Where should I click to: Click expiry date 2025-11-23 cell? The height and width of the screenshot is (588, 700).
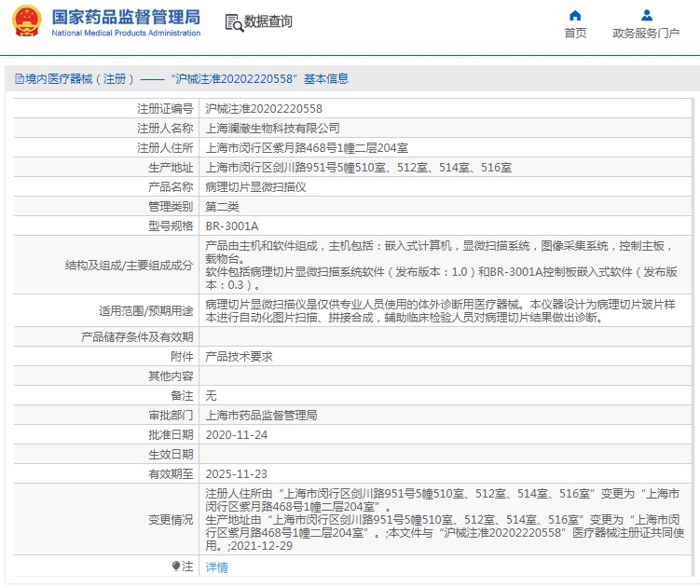(x=237, y=473)
